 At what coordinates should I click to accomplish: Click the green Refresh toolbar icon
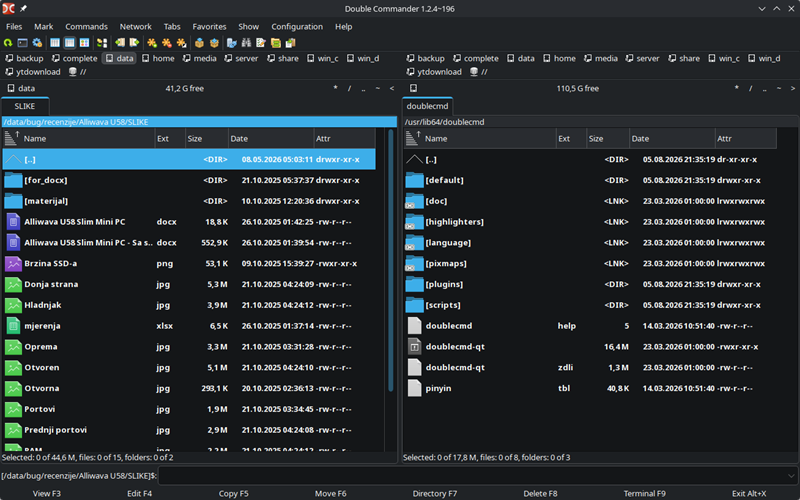tap(8, 43)
